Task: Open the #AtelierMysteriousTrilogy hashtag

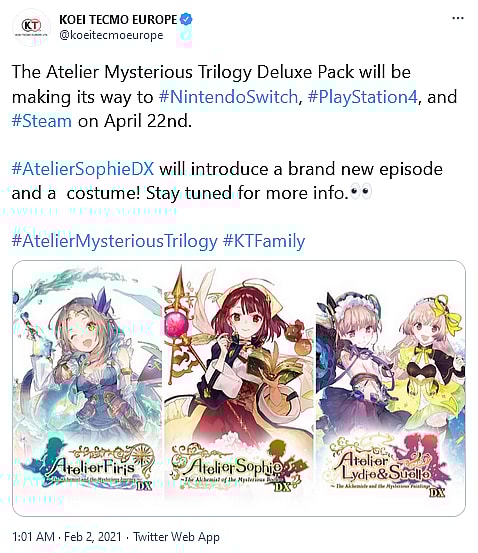Action: (x=115, y=241)
